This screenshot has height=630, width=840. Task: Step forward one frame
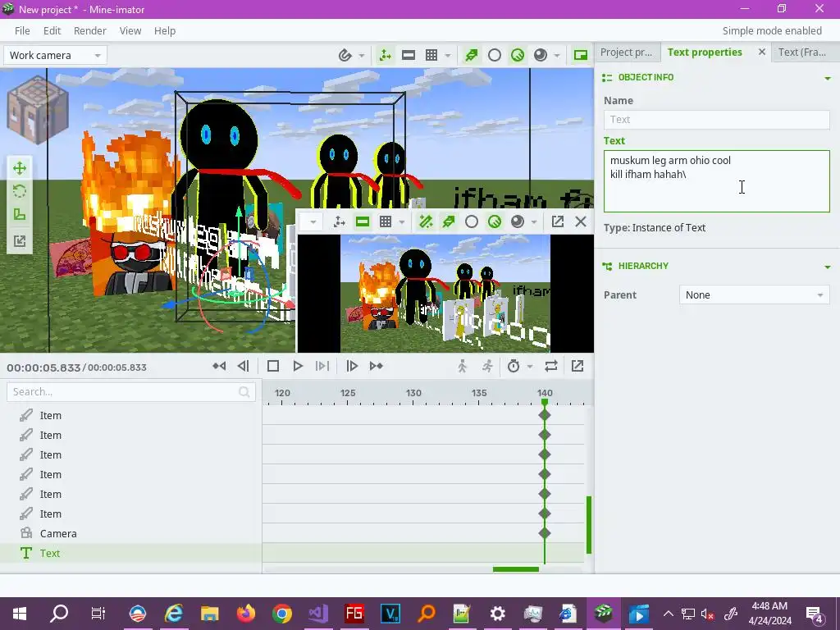[x=352, y=366]
